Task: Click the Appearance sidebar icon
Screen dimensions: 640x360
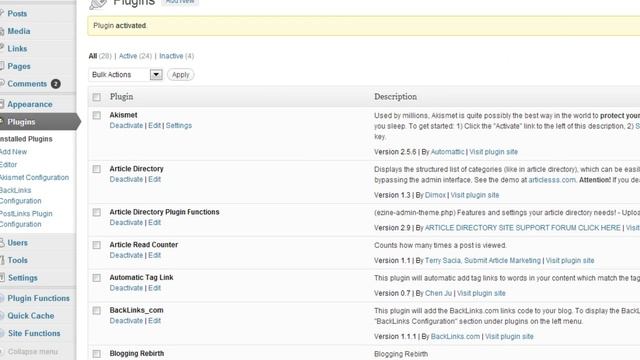Action: [x=2, y=104]
